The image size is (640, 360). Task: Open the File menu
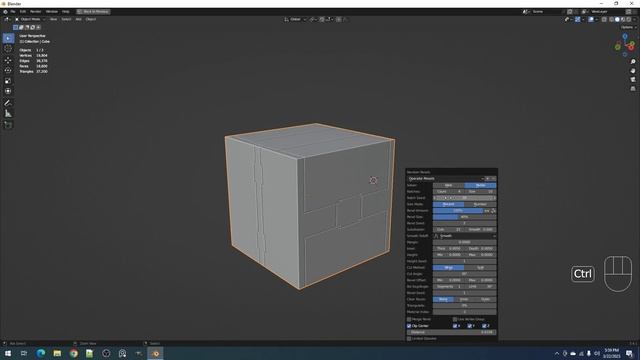[13, 12]
